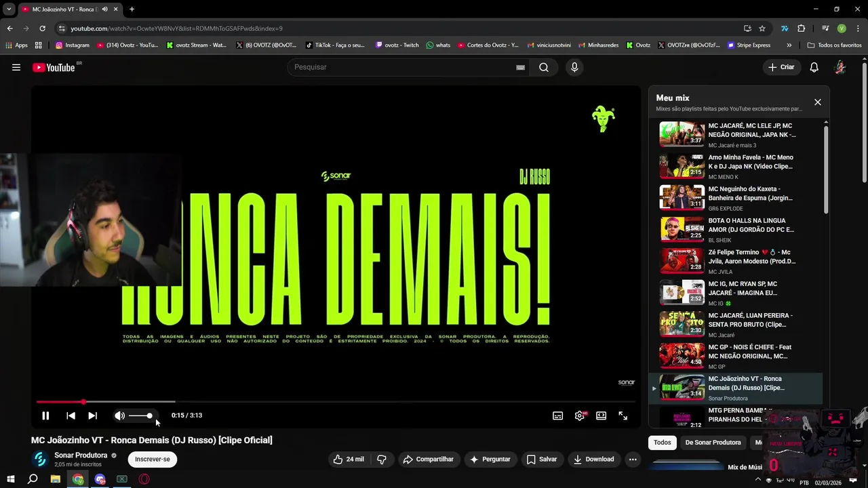Click the Download button
The height and width of the screenshot is (488, 868).
593,459
